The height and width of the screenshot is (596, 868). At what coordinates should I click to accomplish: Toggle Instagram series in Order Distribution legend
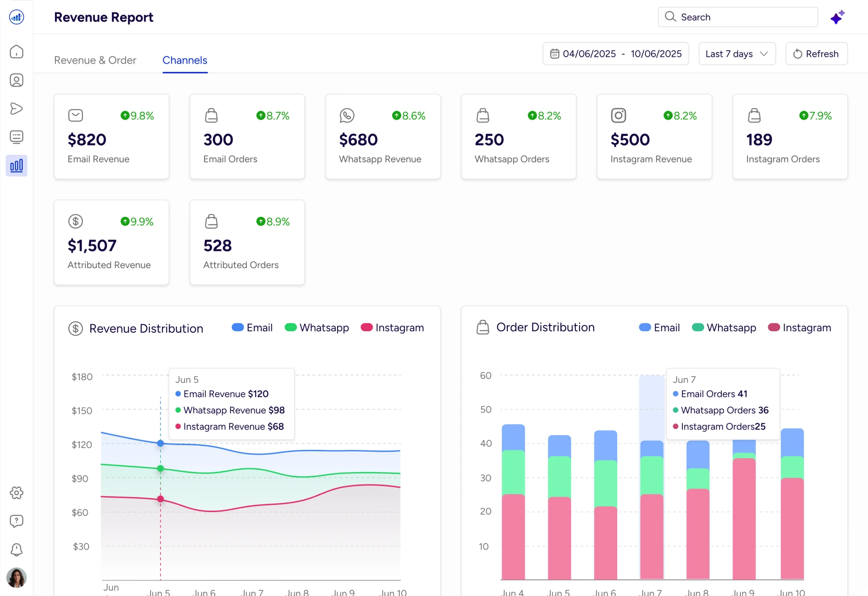pyautogui.click(x=800, y=328)
